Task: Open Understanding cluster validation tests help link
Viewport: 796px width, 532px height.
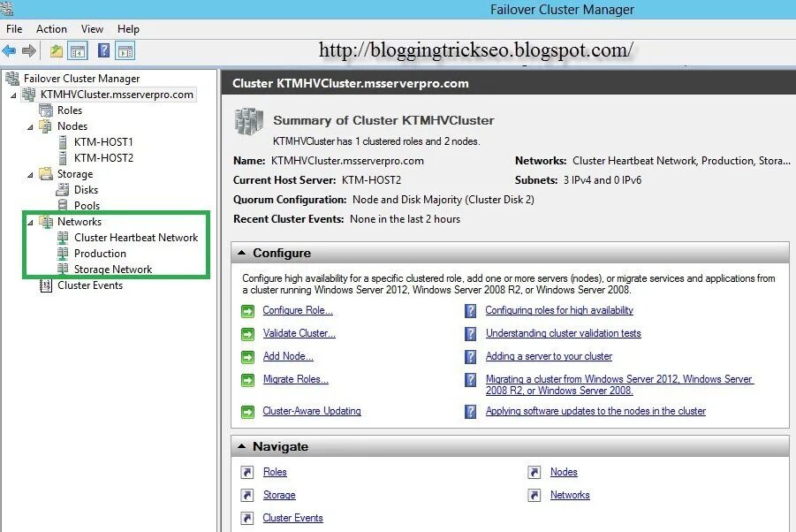Action: [x=563, y=333]
